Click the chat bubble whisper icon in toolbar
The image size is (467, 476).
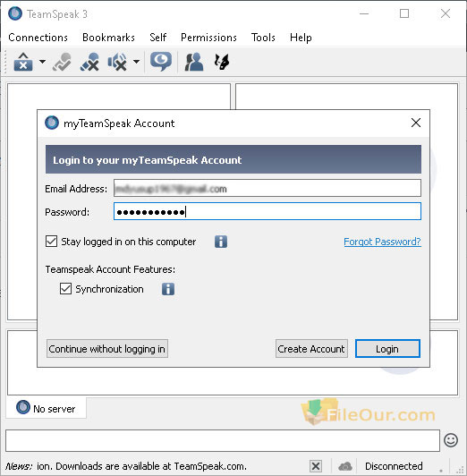coord(161,62)
